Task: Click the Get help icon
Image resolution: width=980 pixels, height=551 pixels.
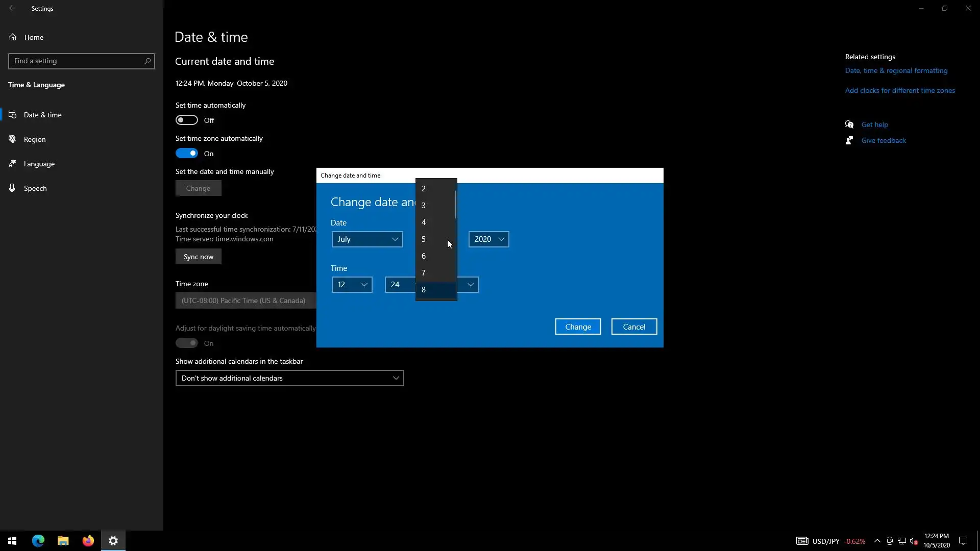Action: [x=849, y=124]
